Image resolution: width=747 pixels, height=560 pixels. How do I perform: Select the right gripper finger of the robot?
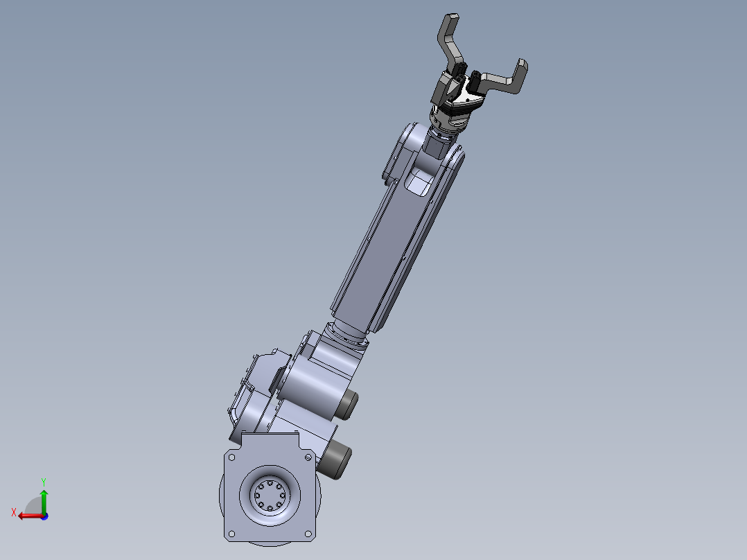pos(504,78)
